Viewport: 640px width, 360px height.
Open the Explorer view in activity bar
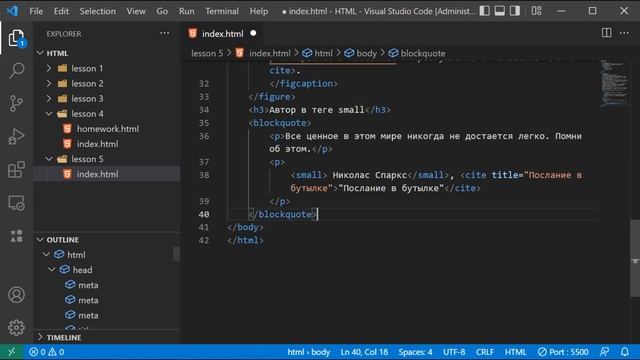pyautogui.click(x=16, y=38)
